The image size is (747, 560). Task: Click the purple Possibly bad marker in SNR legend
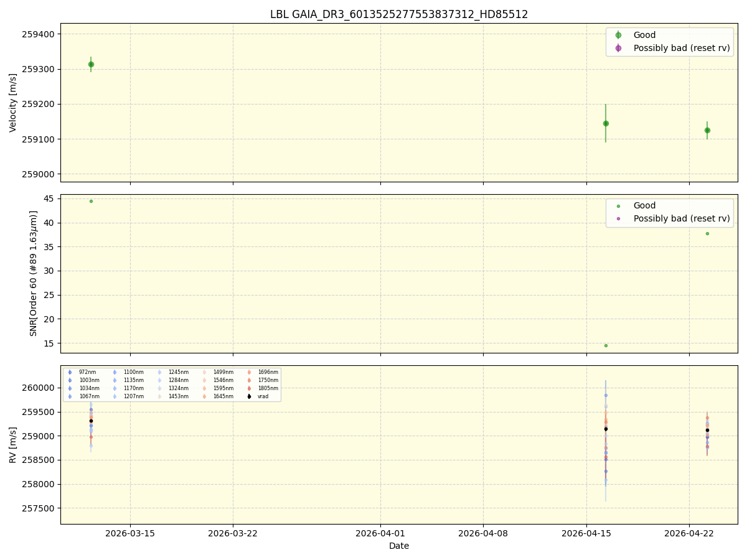618,218
